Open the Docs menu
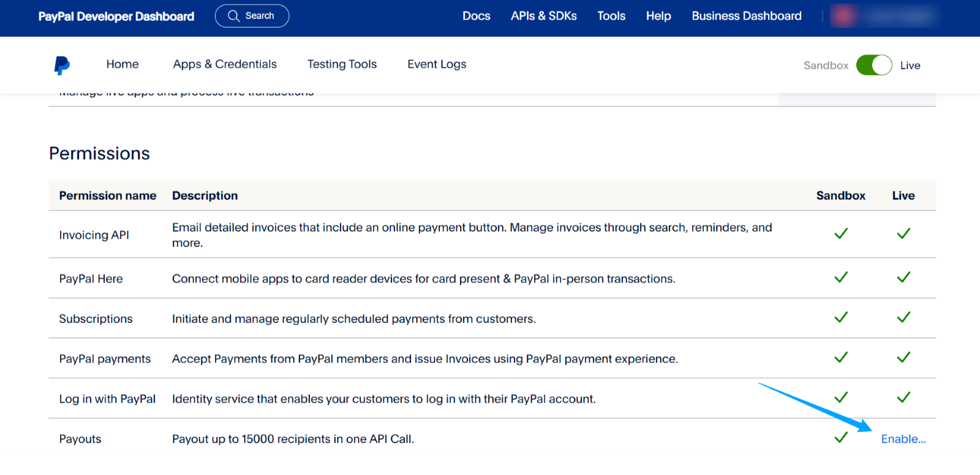The height and width of the screenshot is (475, 980). 476,16
